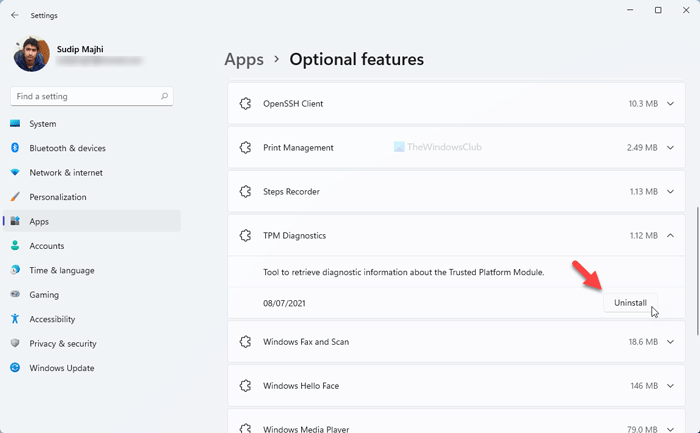Viewport: 700px width, 433px height.
Task: Expand the Print Management chevron
Action: coord(670,148)
